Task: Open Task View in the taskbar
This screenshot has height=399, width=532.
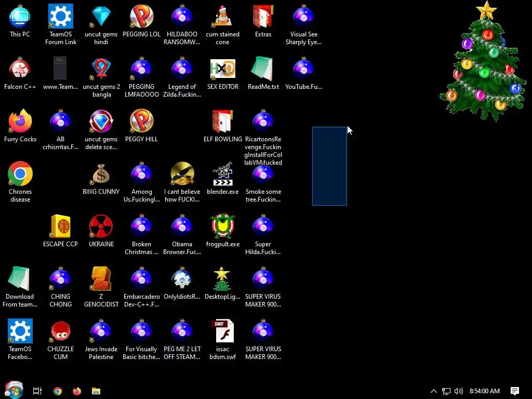Action: click(37, 391)
